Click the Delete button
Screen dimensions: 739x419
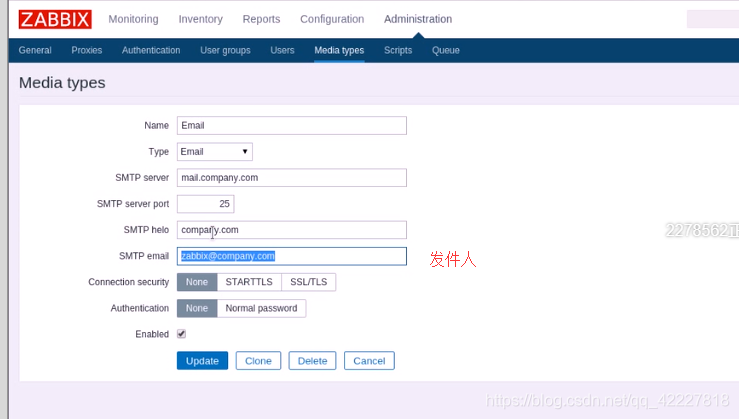point(312,361)
